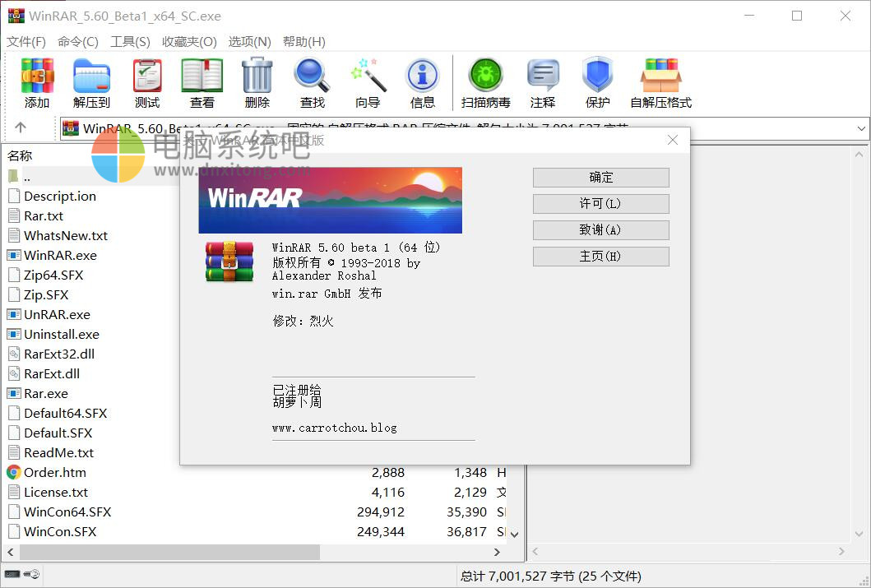Click the drive status icon in status bar
871x588 pixels.
click(13, 574)
